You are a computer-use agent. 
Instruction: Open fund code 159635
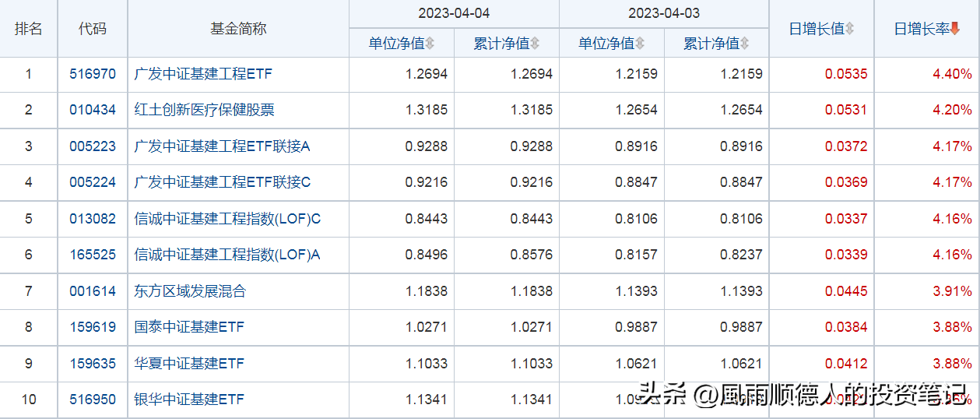(93, 364)
